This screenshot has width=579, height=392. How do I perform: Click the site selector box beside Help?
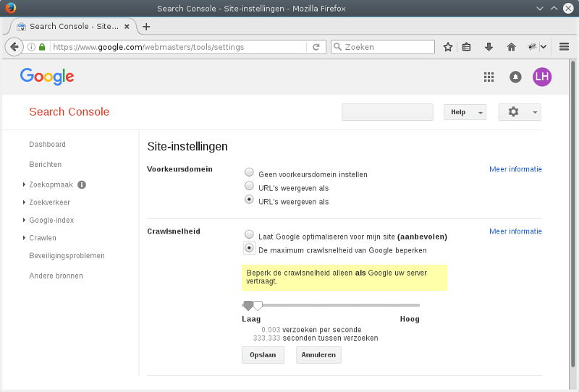point(387,112)
